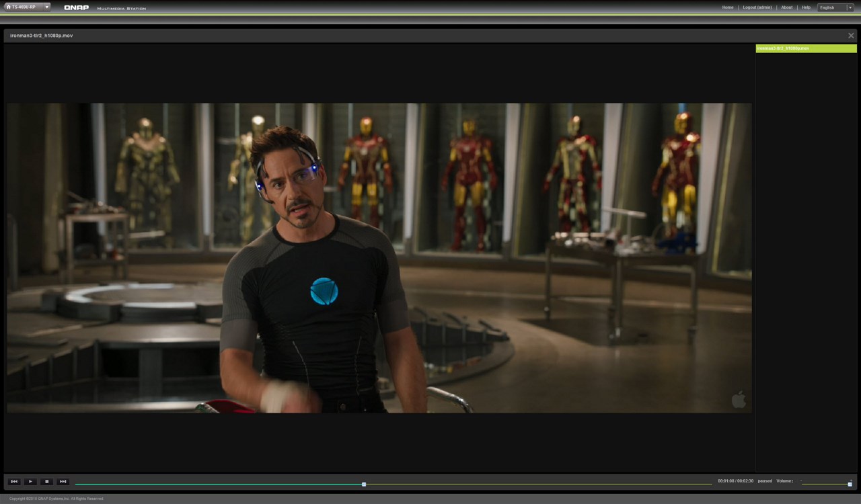
Task: Select ironman3-tlr2_h1080p.mov in the playlist
Action: (806, 48)
